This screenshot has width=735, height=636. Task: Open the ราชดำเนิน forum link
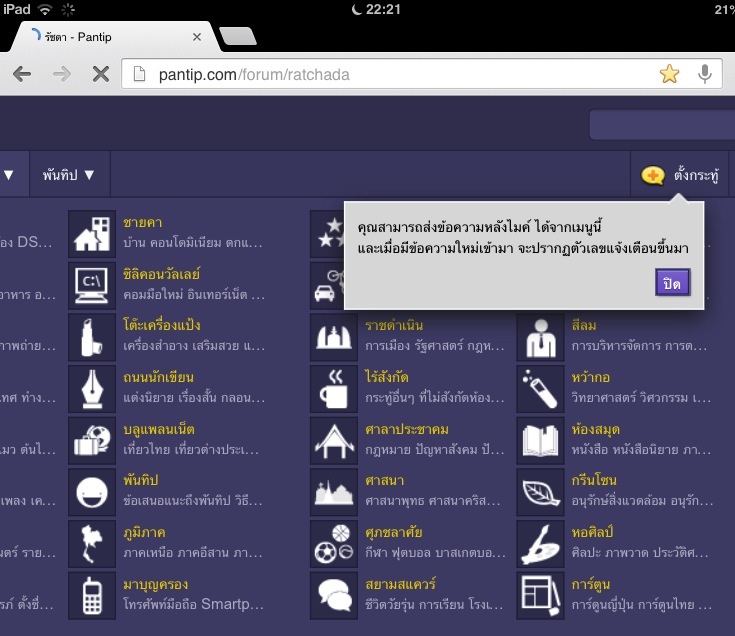pos(394,325)
